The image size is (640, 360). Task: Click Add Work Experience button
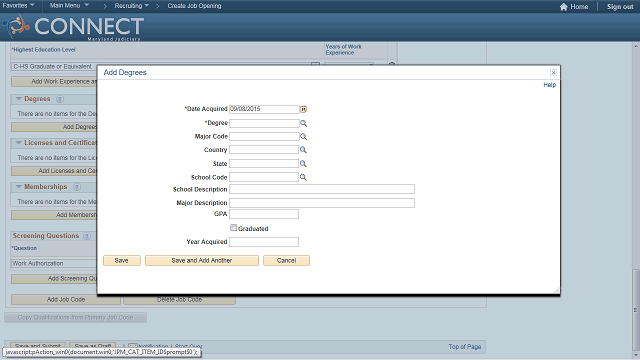coord(54,82)
